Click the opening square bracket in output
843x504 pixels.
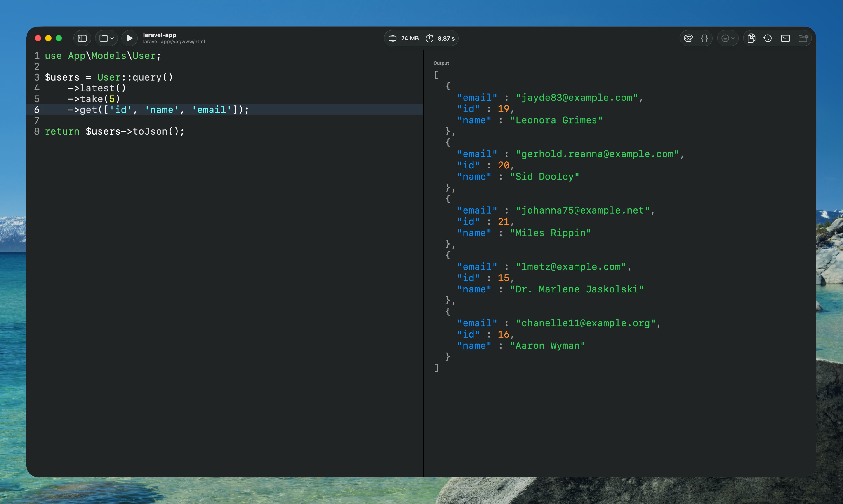click(x=436, y=75)
